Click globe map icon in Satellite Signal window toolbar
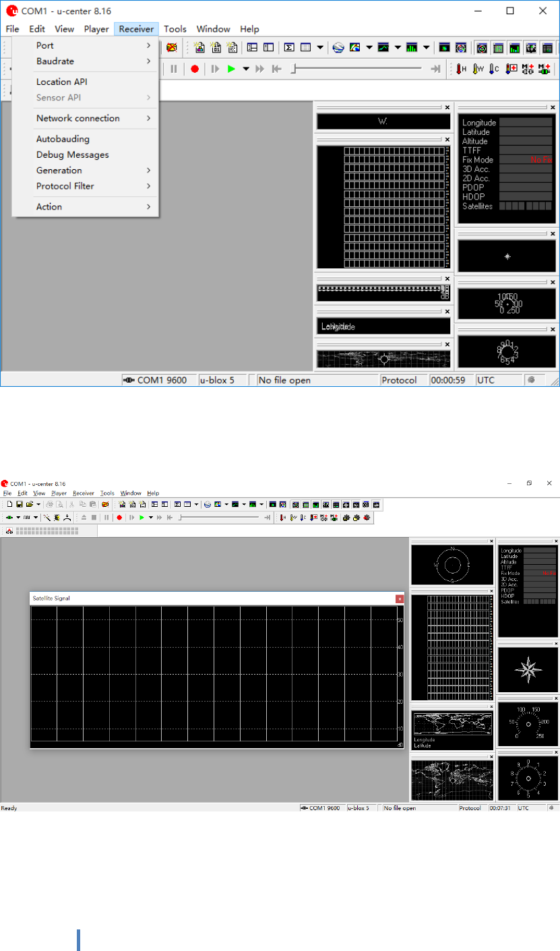The width and height of the screenshot is (560, 951). (208, 504)
